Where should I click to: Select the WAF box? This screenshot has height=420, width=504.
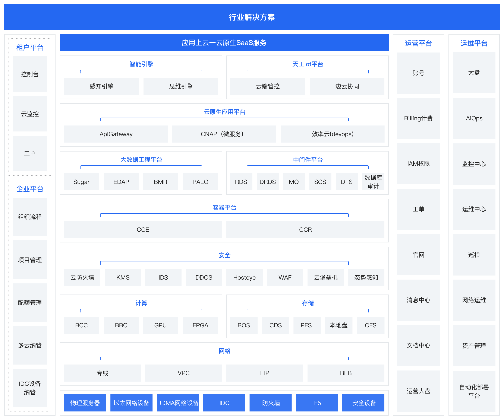(x=285, y=277)
